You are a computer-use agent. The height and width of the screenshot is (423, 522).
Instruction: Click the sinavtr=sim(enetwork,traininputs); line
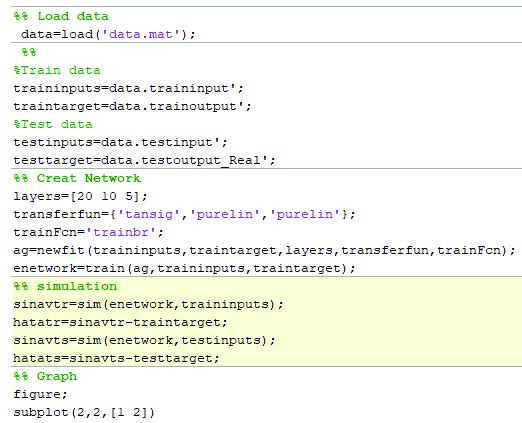coord(148,304)
